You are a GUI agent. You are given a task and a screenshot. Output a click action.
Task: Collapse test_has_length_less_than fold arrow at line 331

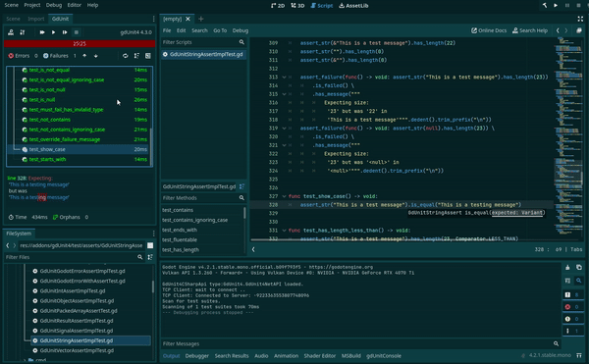[x=284, y=231]
